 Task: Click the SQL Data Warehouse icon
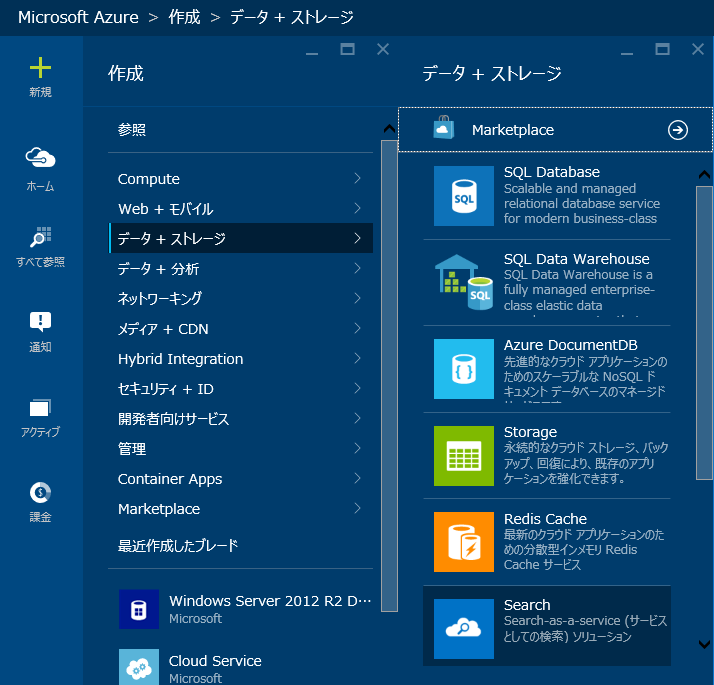[464, 282]
